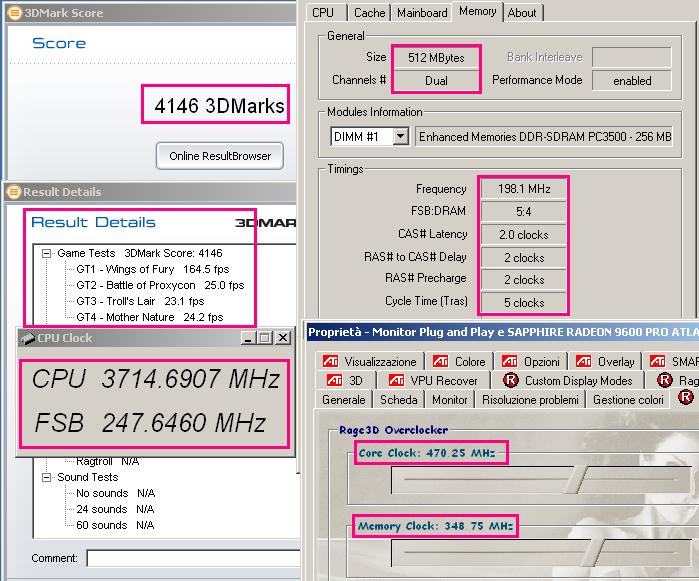
Task: Maximize the CPU Clock window
Action: (265, 338)
